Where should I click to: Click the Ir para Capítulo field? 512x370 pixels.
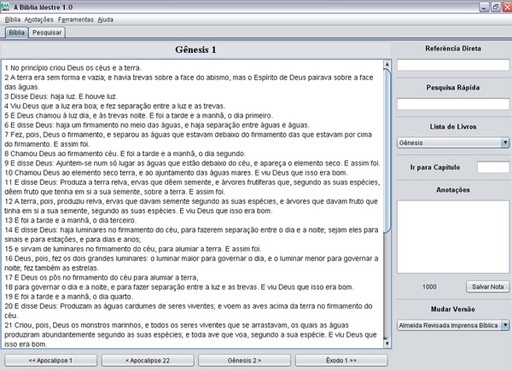(493, 167)
